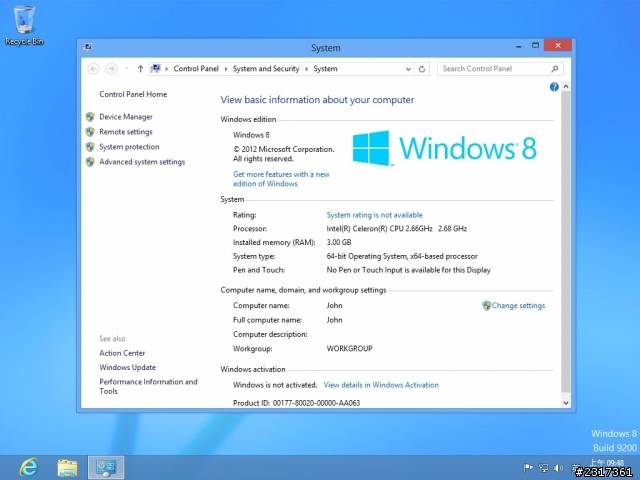640x480 pixels.
Task: Click WORKGROUP value
Action: (349, 349)
